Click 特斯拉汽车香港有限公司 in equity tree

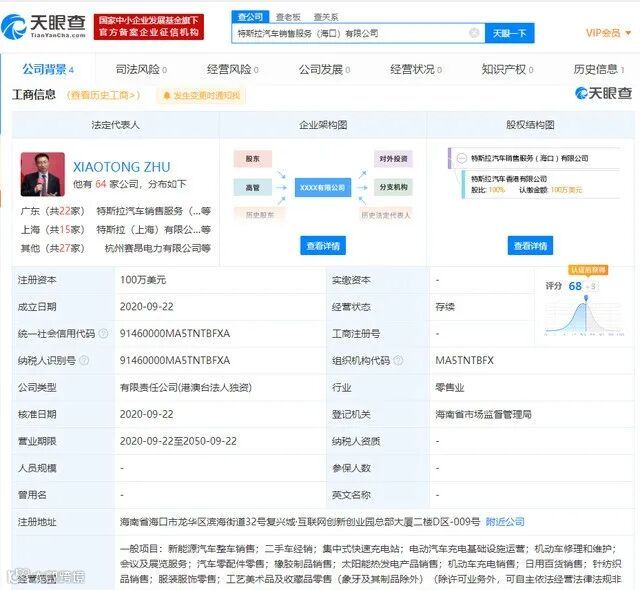[509, 179]
